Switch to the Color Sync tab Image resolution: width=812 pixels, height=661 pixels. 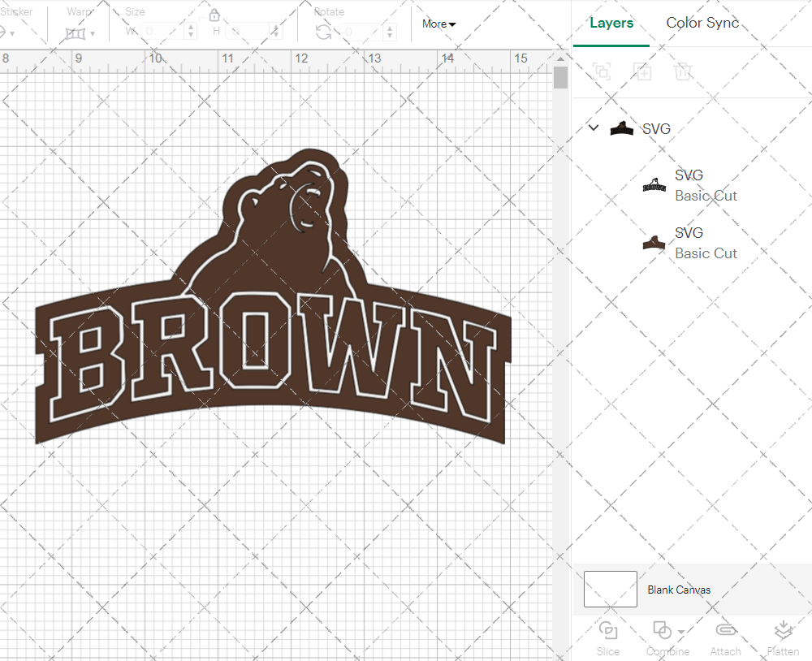702,23
